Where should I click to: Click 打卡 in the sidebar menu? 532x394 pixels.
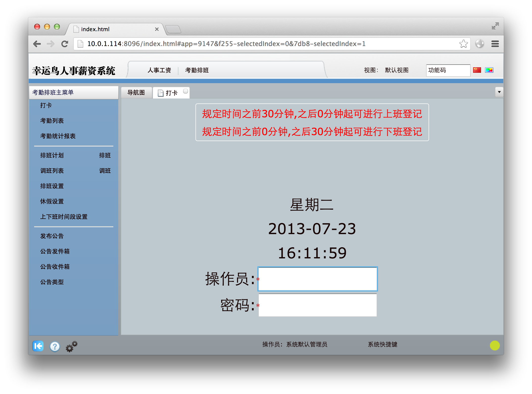tap(46, 105)
